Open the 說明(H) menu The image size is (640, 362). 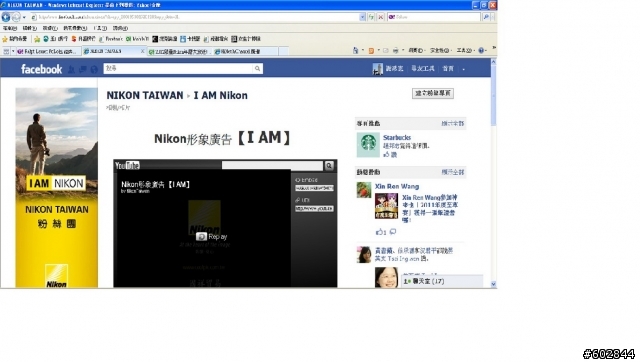coord(120,28)
